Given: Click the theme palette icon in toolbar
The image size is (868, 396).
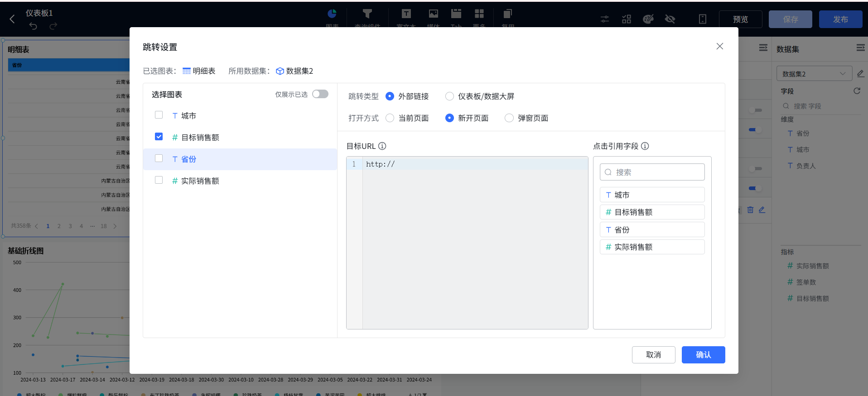Looking at the screenshot, I should click(648, 19).
